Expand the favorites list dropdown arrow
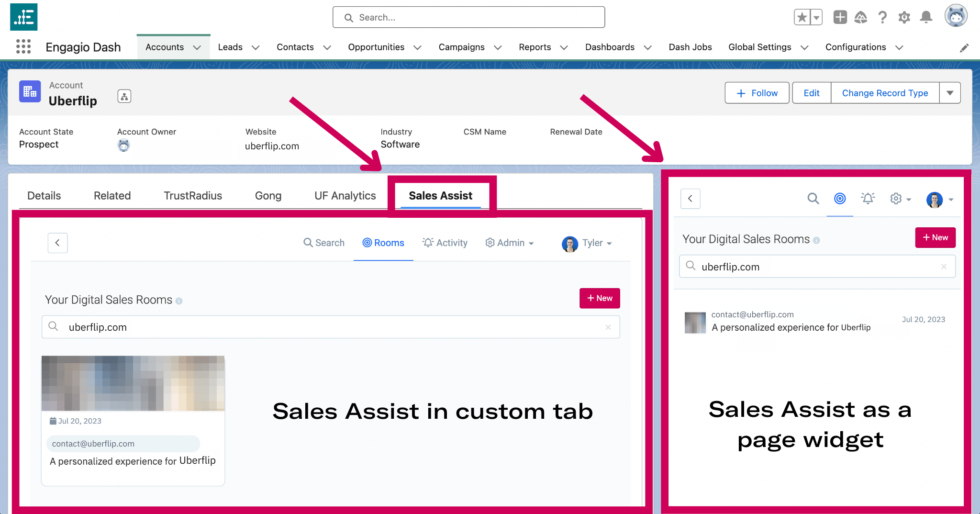The width and height of the screenshot is (980, 514). (x=816, y=17)
